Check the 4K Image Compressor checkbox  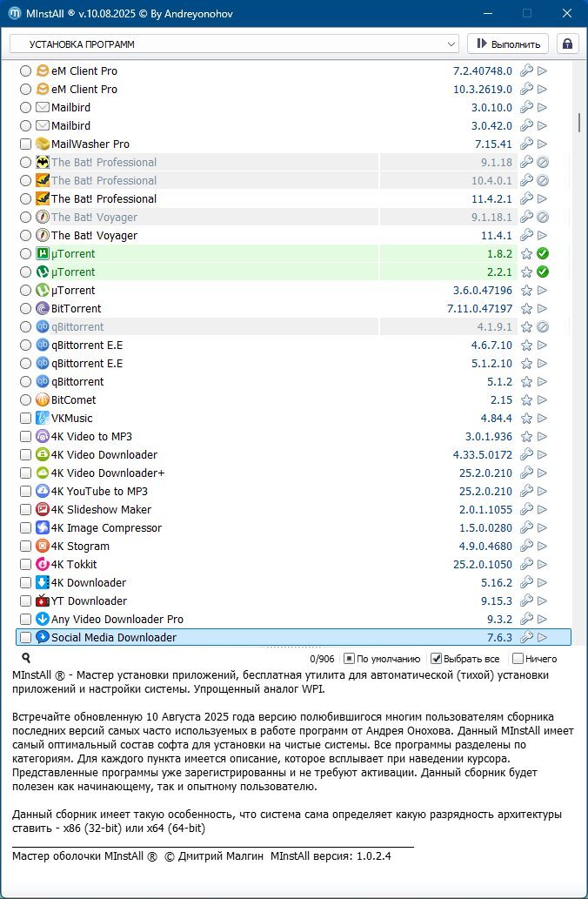point(25,528)
